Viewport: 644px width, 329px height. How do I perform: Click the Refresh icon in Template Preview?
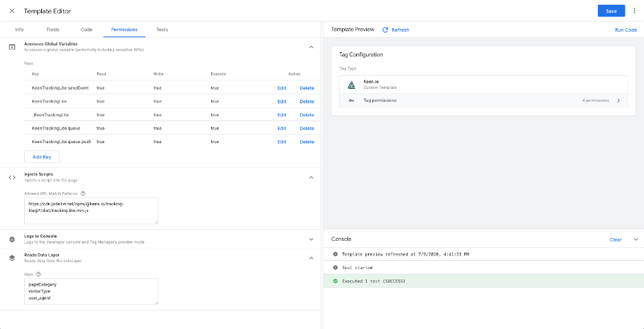(x=385, y=30)
